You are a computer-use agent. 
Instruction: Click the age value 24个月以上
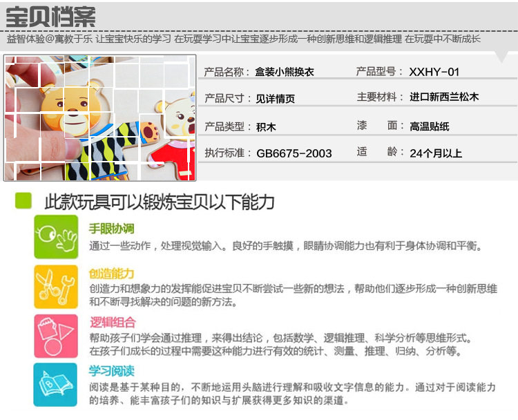tap(436, 153)
